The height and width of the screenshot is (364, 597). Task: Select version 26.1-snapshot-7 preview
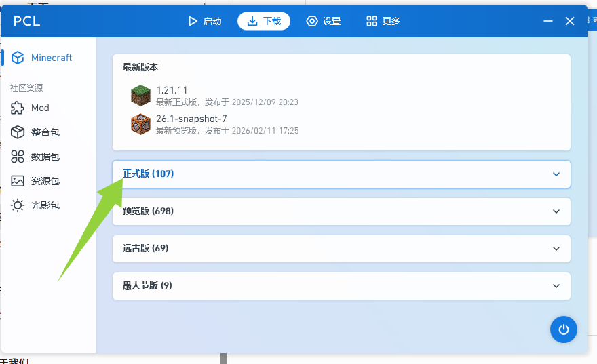(x=341, y=124)
